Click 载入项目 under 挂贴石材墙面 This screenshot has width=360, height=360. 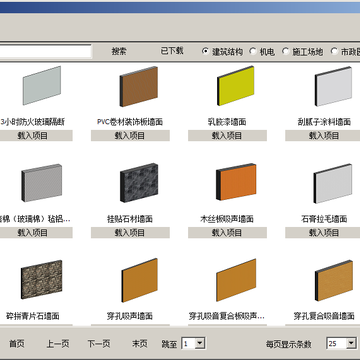point(130,232)
